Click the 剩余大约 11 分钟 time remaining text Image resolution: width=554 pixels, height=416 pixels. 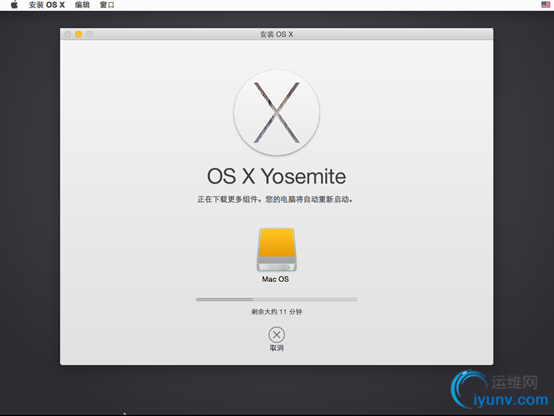pos(277,312)
